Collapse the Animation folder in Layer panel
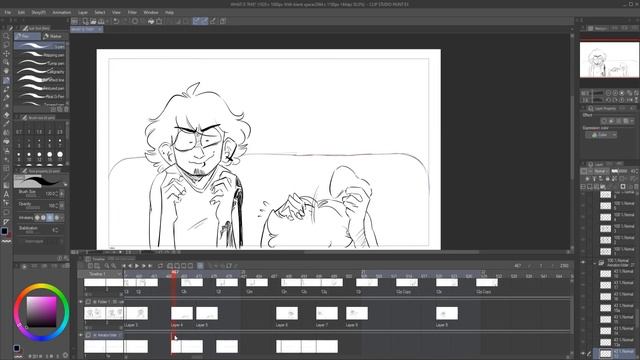Screen dimensions: 640x360 595,263
